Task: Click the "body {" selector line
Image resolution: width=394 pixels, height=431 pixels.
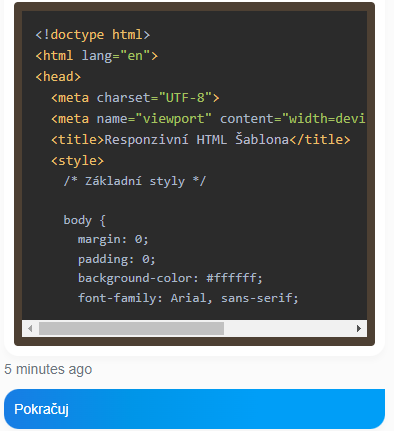Action: click(84, 220)
